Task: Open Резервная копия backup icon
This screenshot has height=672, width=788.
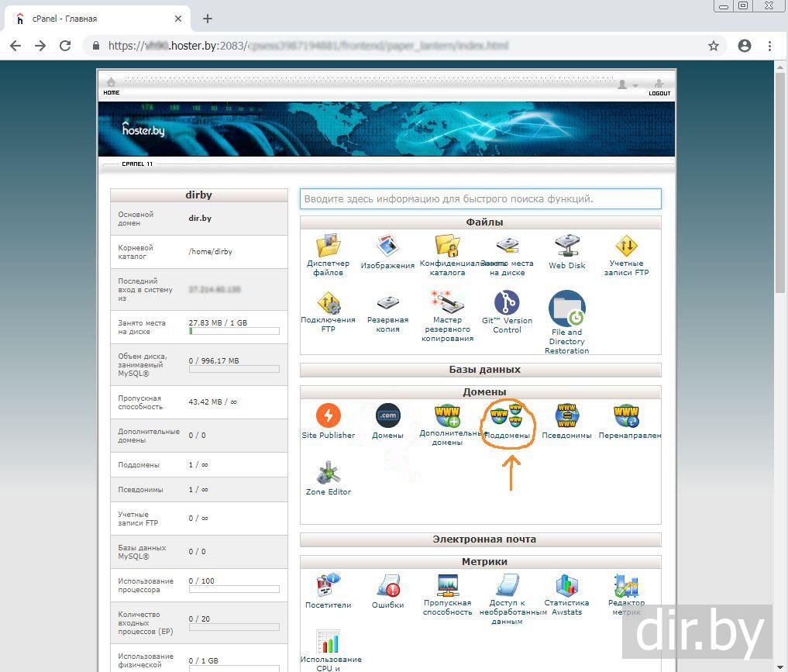Action: 387,303
